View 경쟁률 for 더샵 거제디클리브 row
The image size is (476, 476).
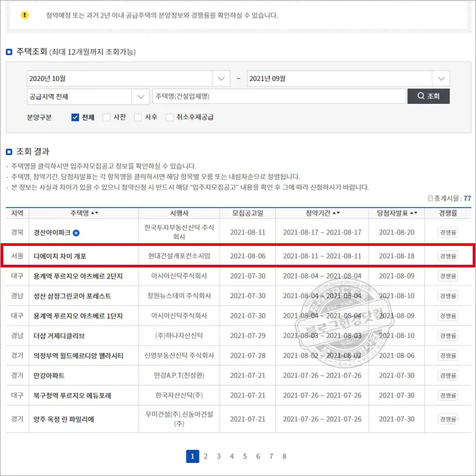click(448, 336)
